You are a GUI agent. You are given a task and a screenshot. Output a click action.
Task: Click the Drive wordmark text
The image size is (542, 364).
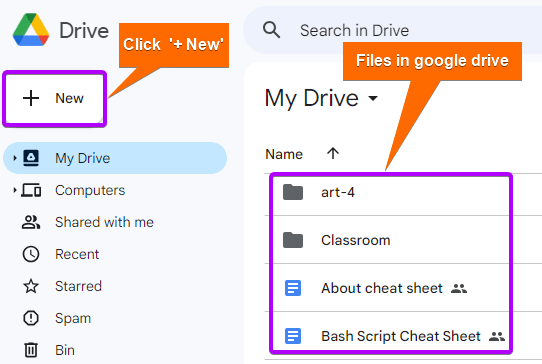coord(84,31)
